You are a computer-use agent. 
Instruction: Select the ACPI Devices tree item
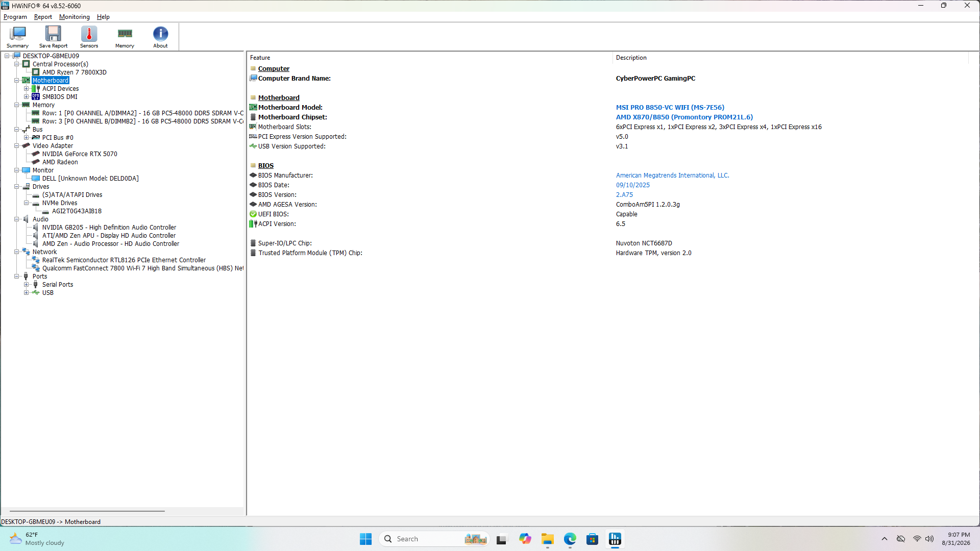(x=60, y=89)
